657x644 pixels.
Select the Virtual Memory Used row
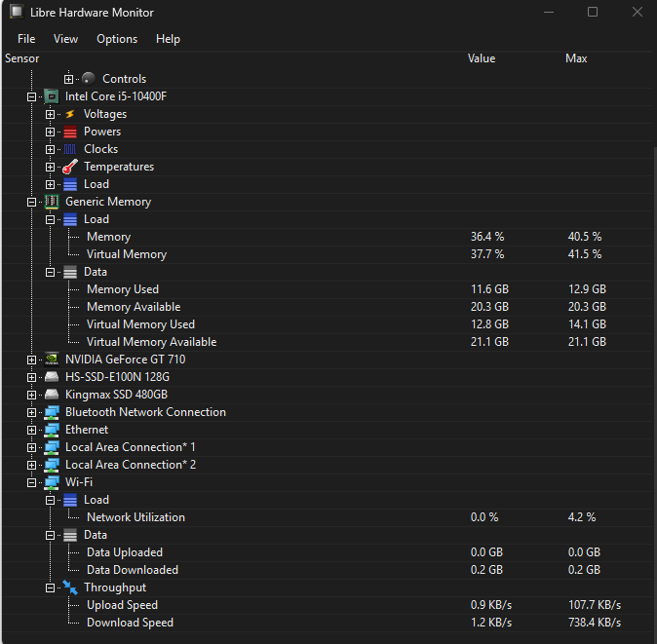pyautogui.click(x=328, y=325)
